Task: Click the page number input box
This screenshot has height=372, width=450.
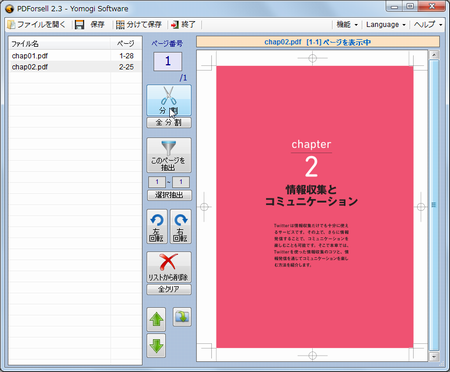Action: (x=168, y=61)
